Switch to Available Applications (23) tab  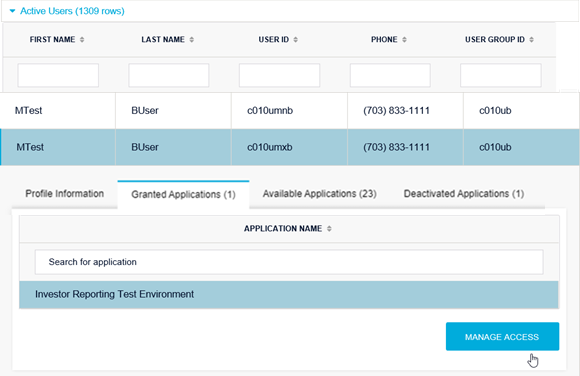click(320, 194)
